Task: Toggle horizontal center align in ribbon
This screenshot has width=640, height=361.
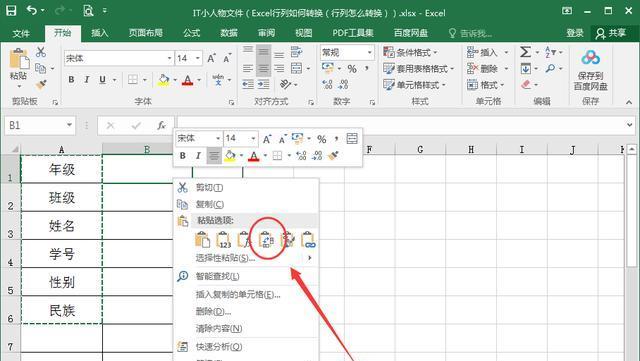Action: coord(264,68)
